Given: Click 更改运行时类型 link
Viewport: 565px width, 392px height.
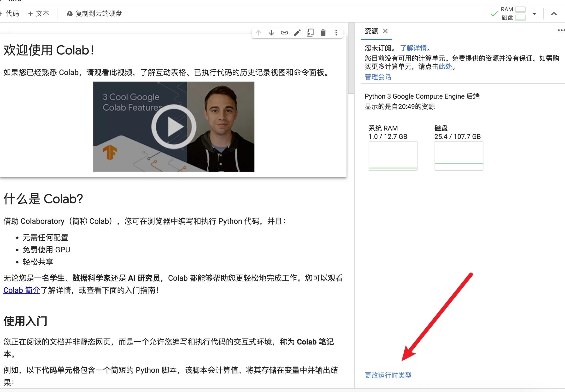Looking at the screenshot, I should (x=388, y=375).
